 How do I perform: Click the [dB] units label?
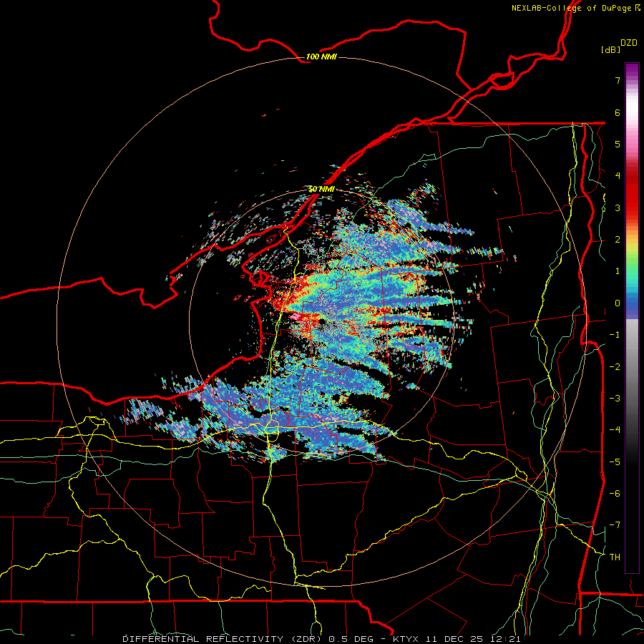pos(610,49)
